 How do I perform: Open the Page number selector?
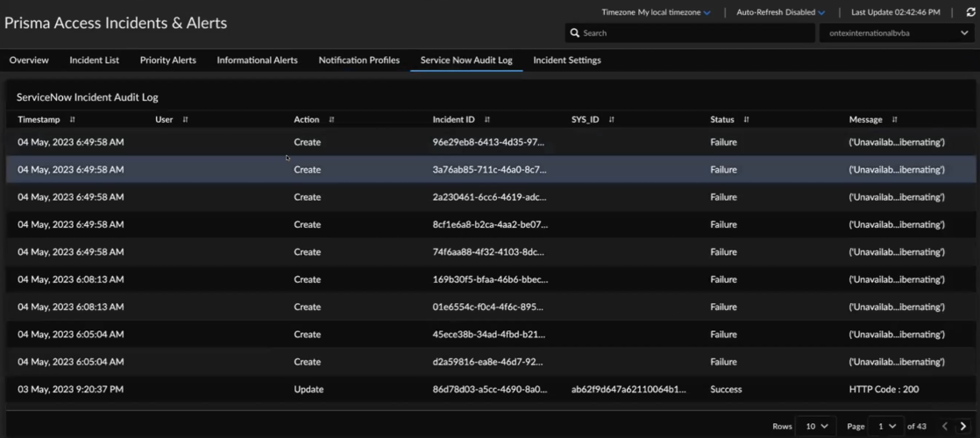click(x=887, y=427)
